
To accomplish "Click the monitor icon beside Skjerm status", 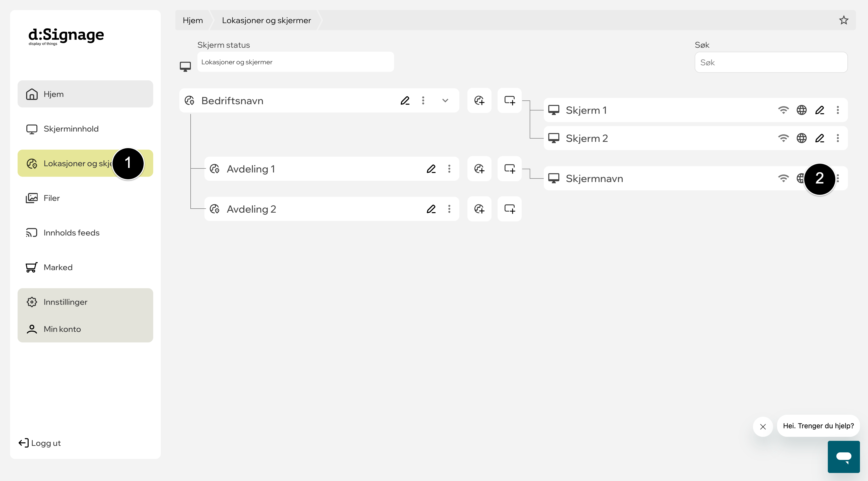I will click(185, 66).
